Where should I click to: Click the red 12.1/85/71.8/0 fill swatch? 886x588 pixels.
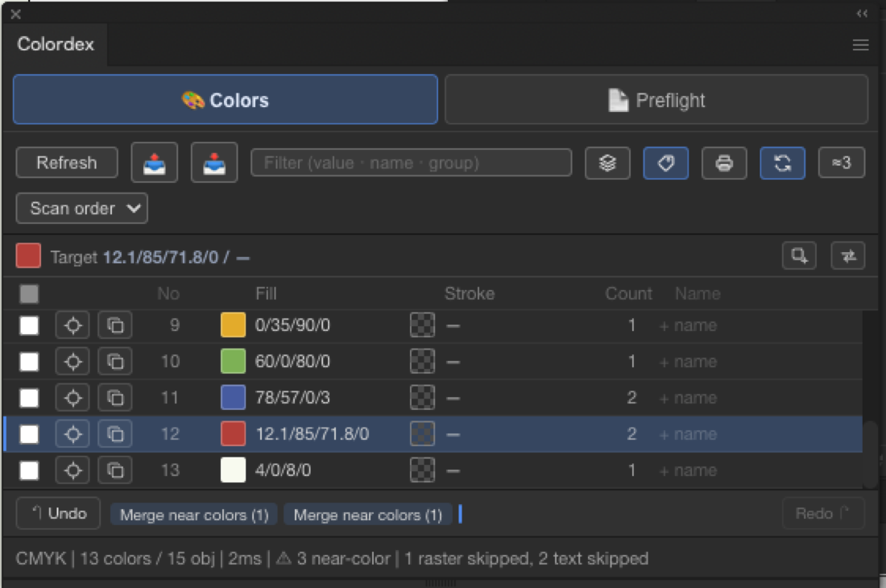[233, 433]
